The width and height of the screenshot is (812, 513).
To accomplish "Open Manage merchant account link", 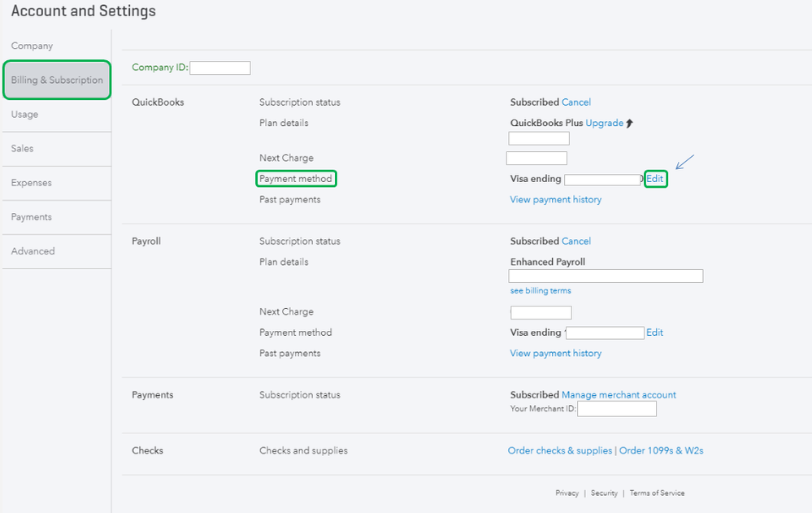I will pos(619,395).
